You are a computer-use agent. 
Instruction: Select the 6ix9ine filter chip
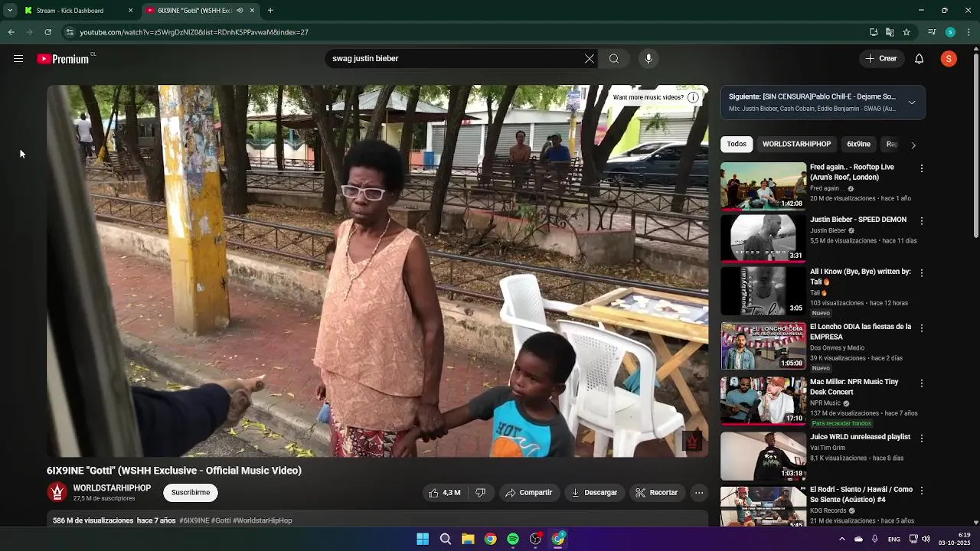[858, 145]
